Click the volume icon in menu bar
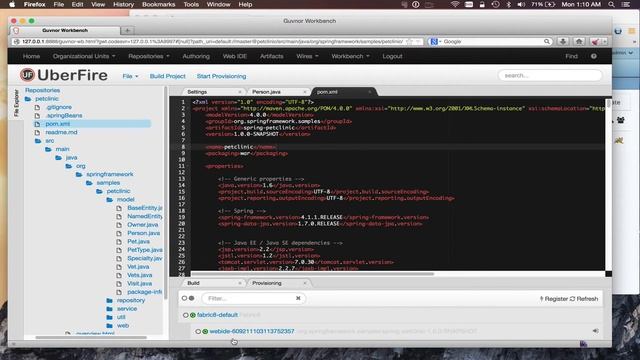 coord(521,4)
